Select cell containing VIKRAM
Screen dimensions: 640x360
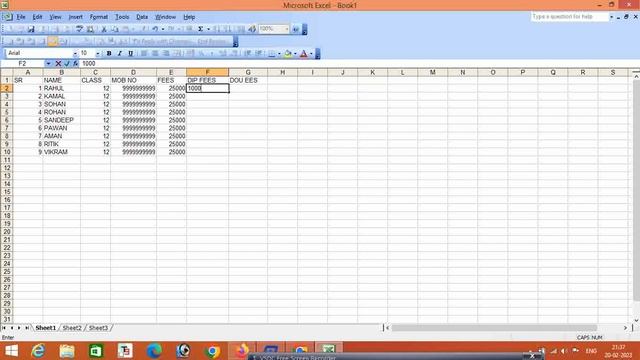point(62,152)
